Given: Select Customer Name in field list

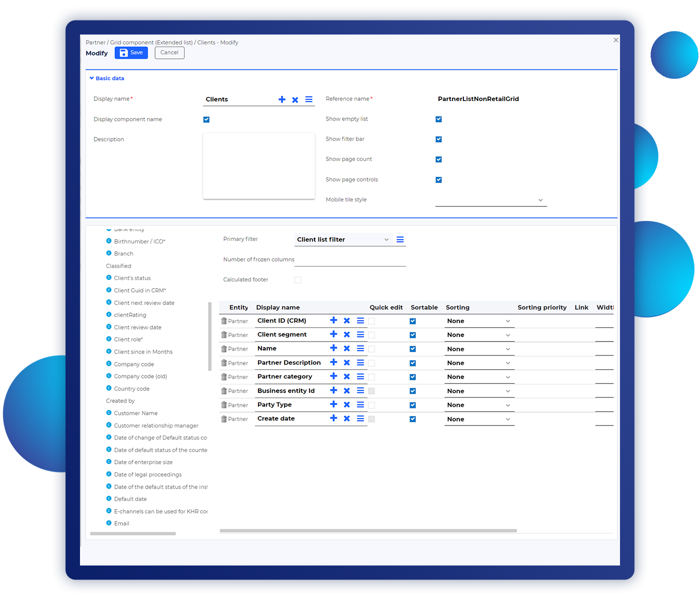Looking at the screenshot, I should pyautogui.click(x=135, y=413).
